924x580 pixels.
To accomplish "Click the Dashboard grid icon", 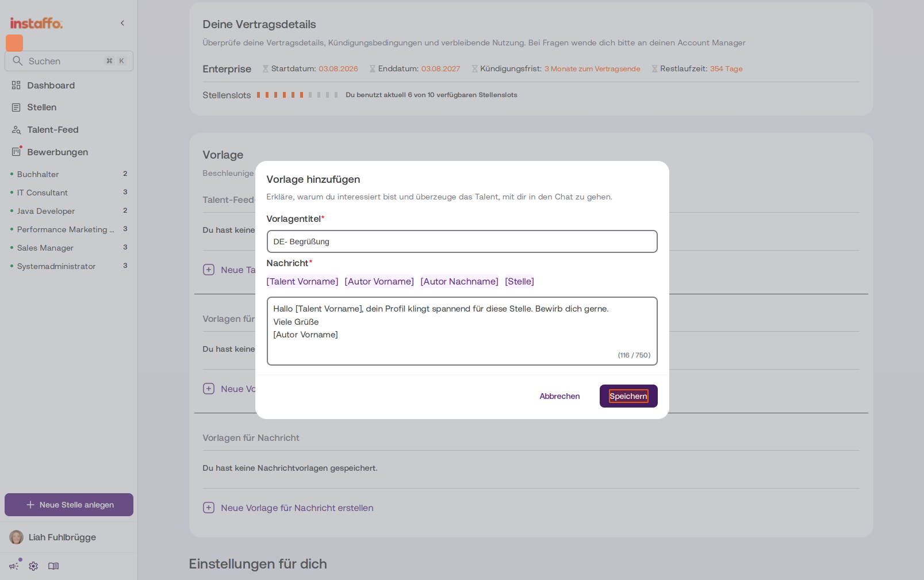I will click(x=16, y=85).
